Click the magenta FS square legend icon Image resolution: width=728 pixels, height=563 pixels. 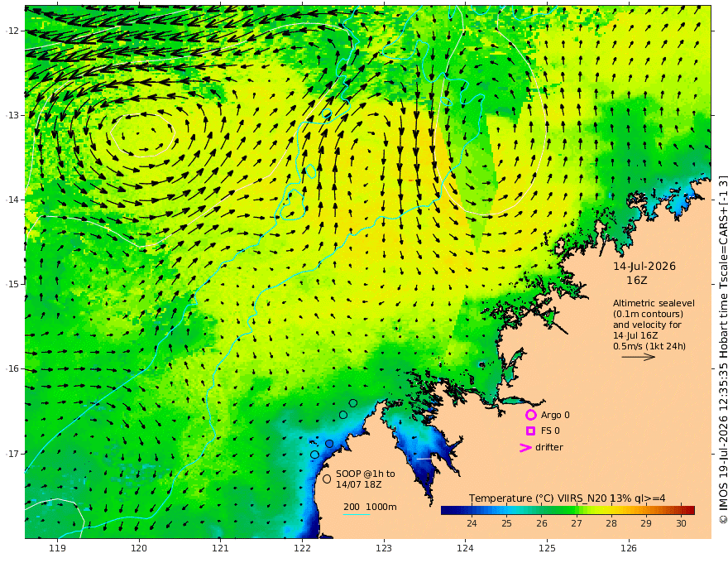[x=530, y=431]
